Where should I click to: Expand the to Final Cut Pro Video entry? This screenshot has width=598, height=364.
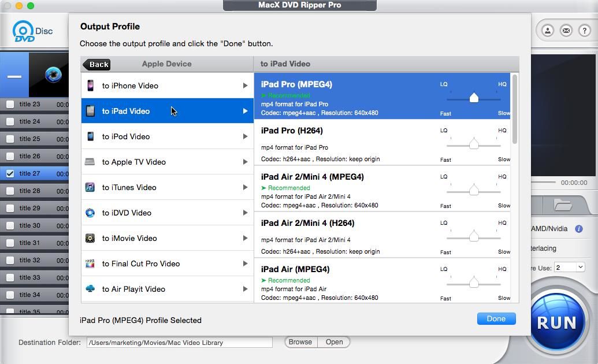(x=166, y=263)
